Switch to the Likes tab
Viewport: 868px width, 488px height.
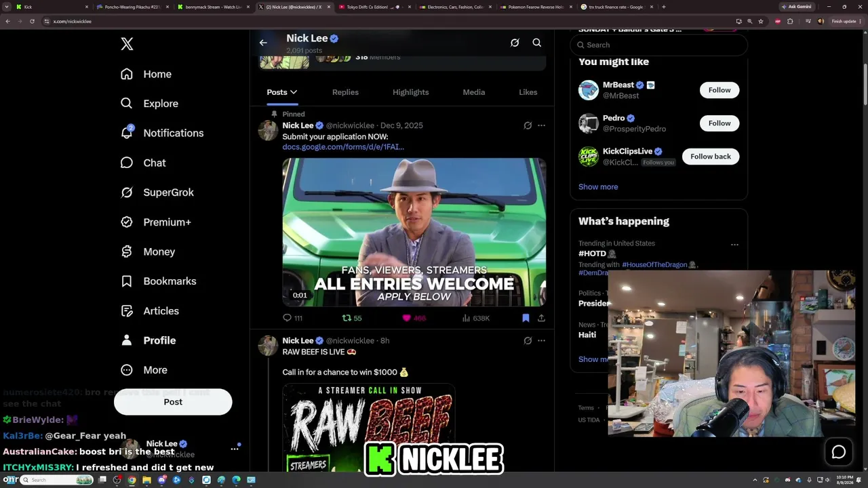[528, 92]
